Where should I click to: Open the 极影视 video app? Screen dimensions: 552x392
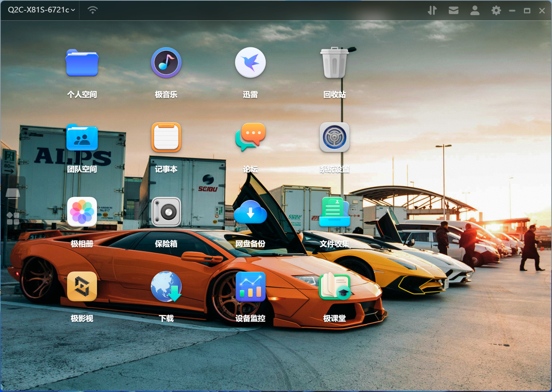click(82, 287)
